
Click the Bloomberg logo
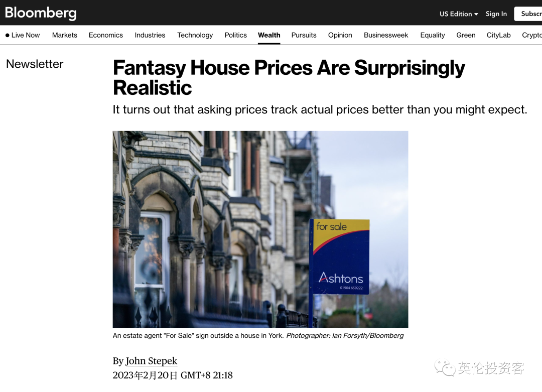coord(41,13)
